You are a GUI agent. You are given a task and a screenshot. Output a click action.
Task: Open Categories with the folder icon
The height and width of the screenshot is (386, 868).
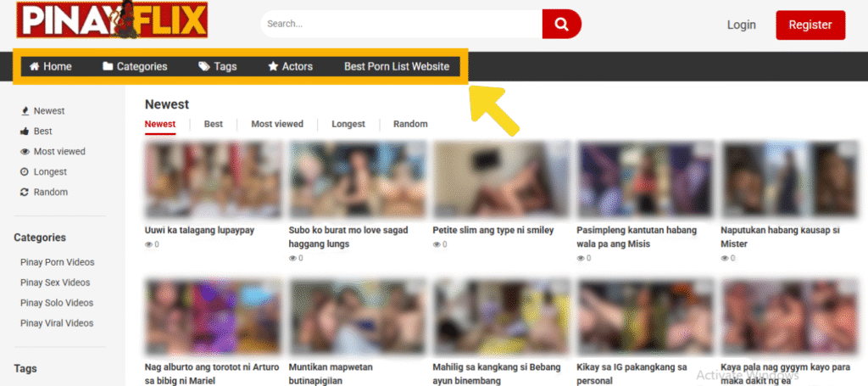(135, 66)
